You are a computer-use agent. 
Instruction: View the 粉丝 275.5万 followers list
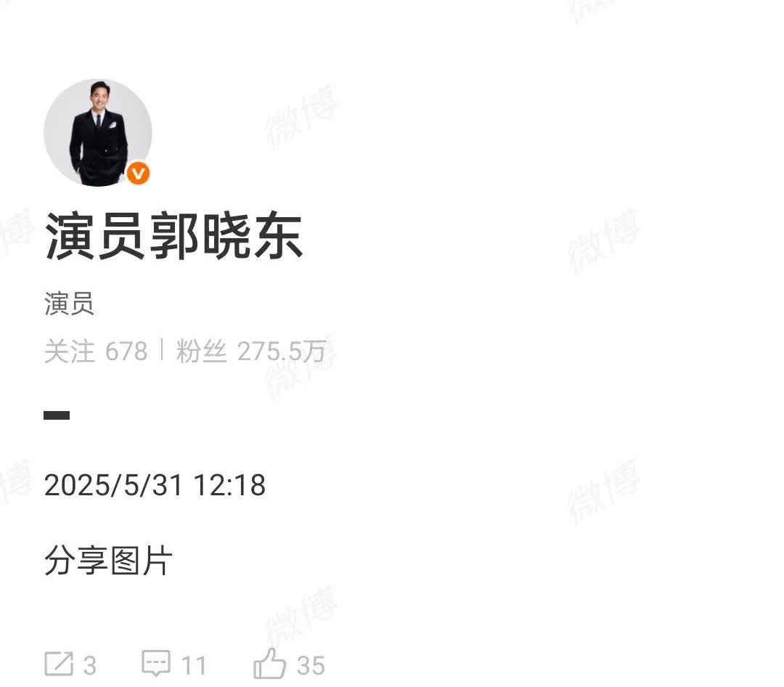click(x=251, y=351)
